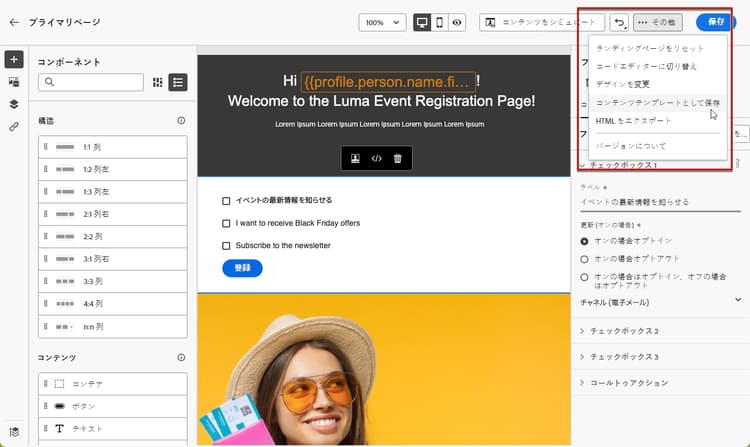Viewport: 750px width, 447px height.
Task: Delete component with trash icon
Action: point(397,159)
